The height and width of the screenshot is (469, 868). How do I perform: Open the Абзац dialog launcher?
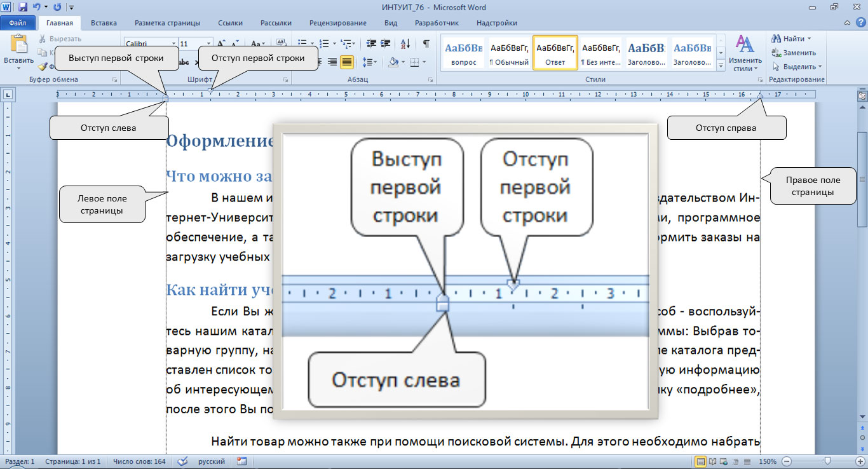431,79
